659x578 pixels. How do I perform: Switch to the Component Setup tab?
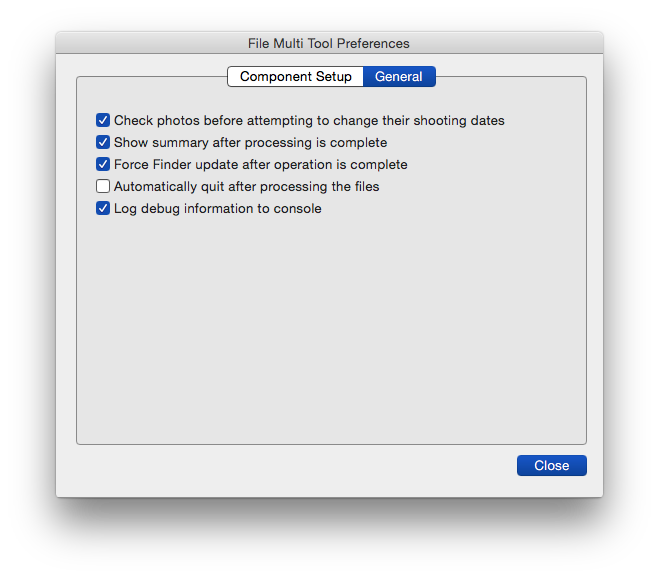295,76
